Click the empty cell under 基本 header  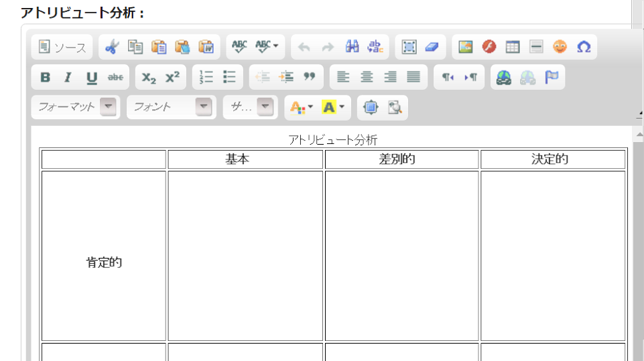(x=245, y=256)
